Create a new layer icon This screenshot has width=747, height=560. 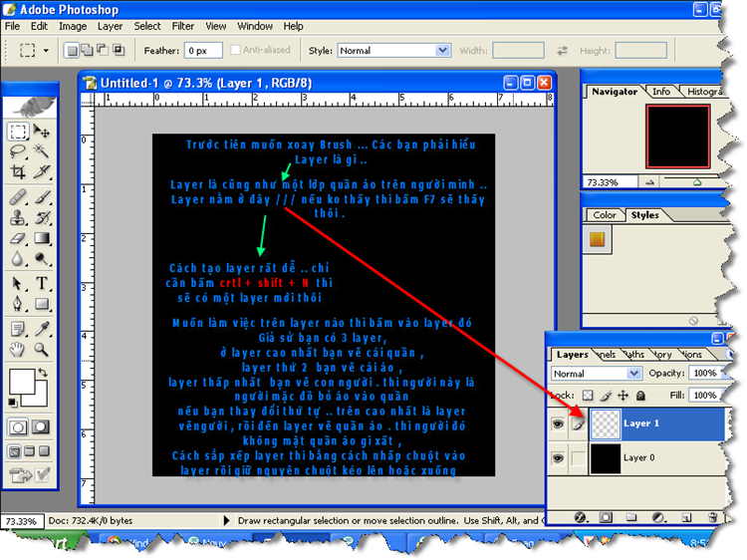click(x=686, y=517)
